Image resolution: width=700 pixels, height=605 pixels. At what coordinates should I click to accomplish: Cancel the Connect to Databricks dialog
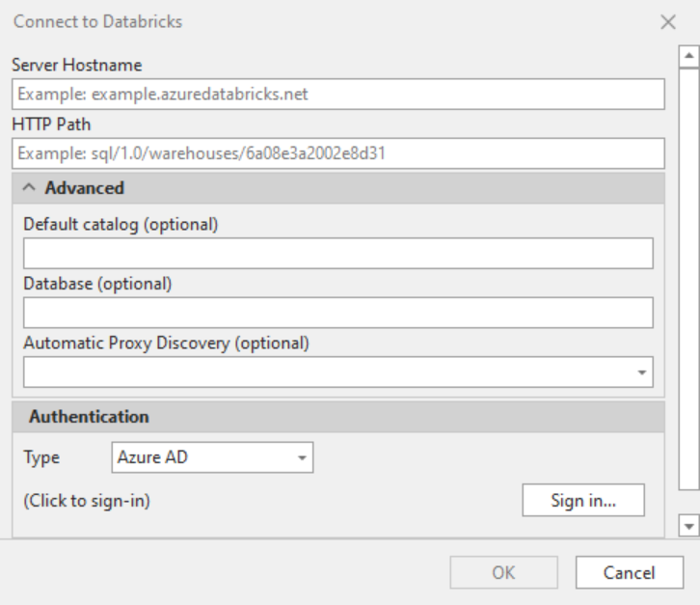[630, 572]
